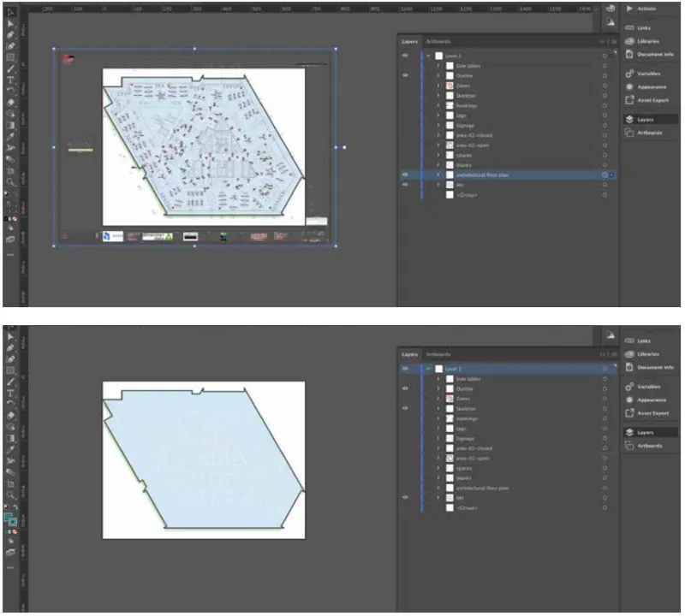Screen dimensions: 685x616
Task: Activate the Zoom tool in the lower toolbar
Action: point(10,495)
